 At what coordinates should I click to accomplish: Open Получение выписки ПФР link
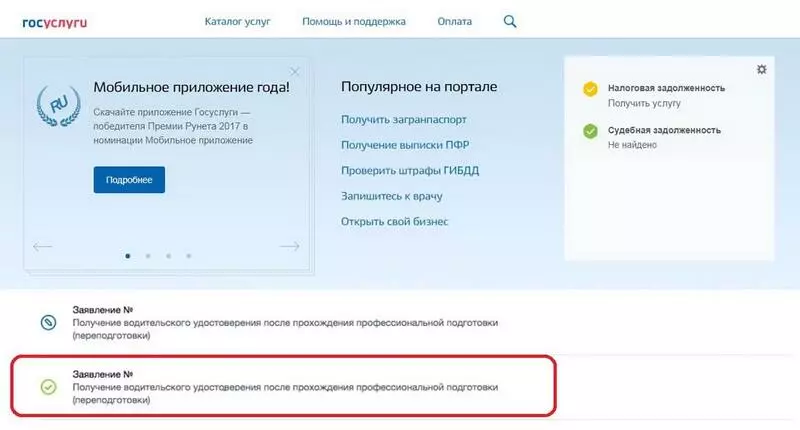pos(405,145)
